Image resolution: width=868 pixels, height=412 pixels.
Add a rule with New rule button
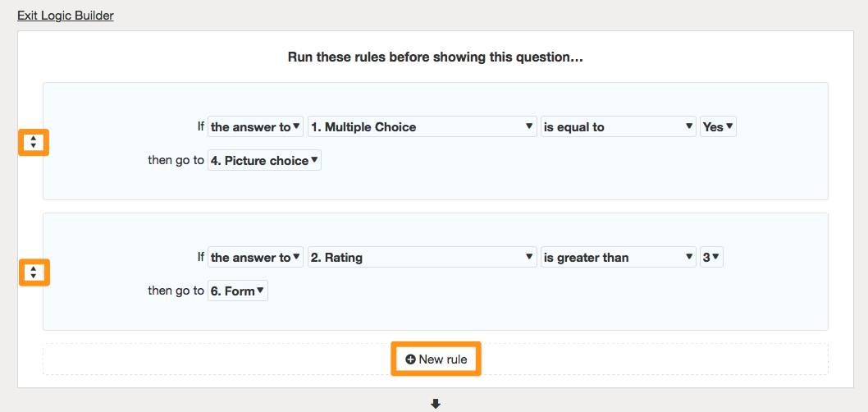coord(436,359)
